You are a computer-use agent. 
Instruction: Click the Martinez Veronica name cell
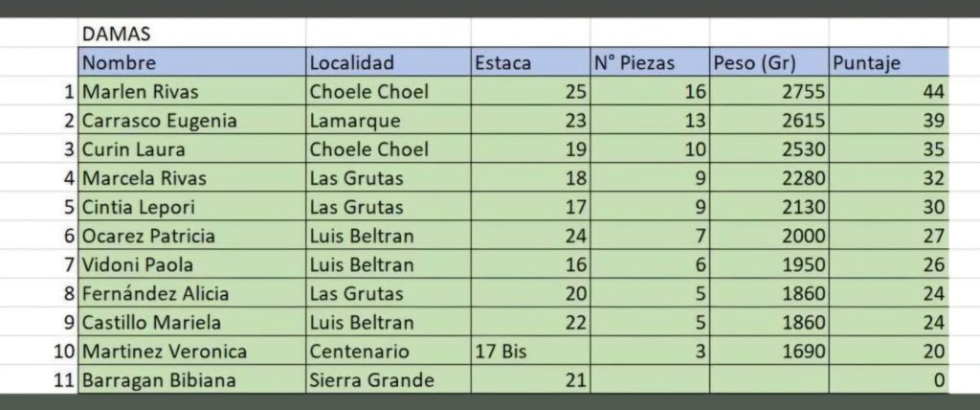tap(191, 352)
